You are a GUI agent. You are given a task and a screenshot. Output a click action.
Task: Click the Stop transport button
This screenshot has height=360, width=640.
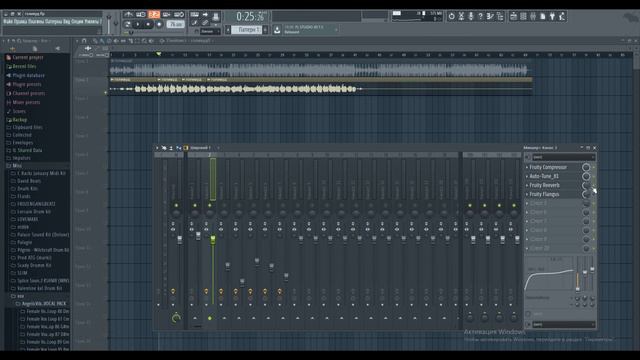(148, 24)
